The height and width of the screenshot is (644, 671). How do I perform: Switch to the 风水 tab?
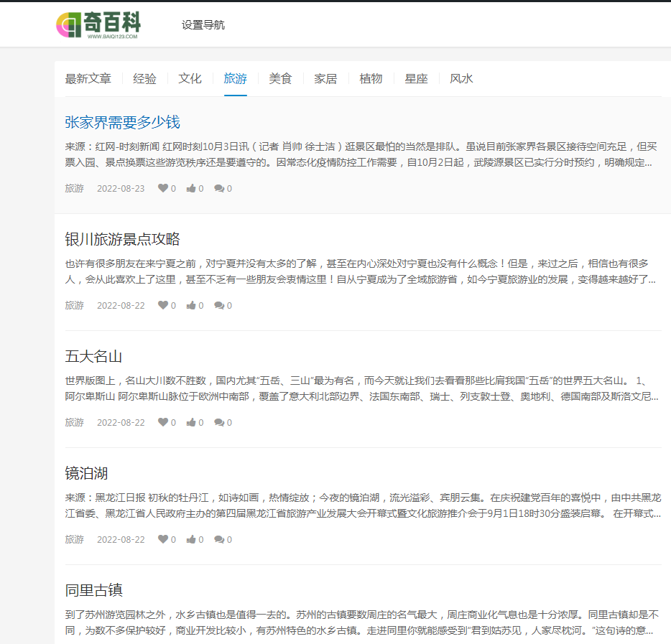461,78
